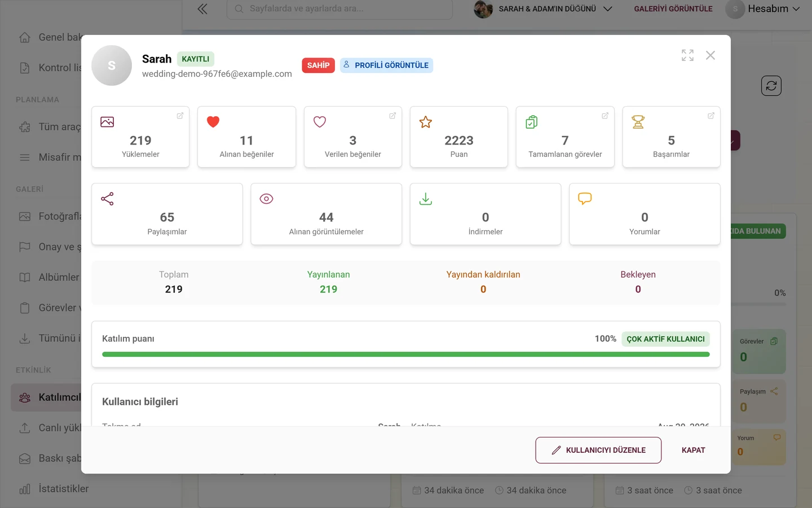Click the Kapat button
The width and height of the screenshot is (812, 508).
694,450
